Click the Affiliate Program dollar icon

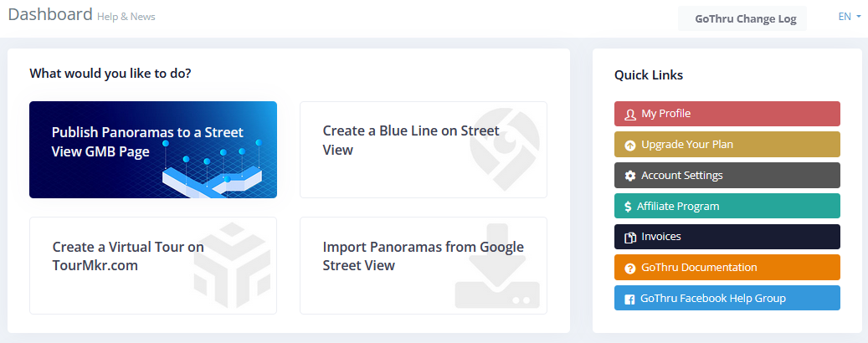tap(628, 207)
